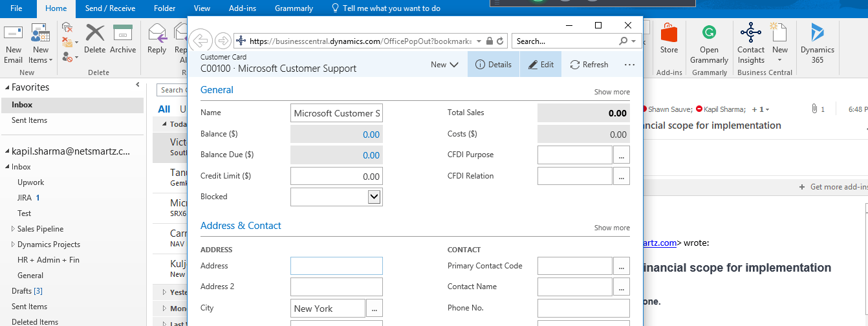Click the Credit Limit ($) field
The width and height of the screenshot is (868, 326).
(336, 176)
